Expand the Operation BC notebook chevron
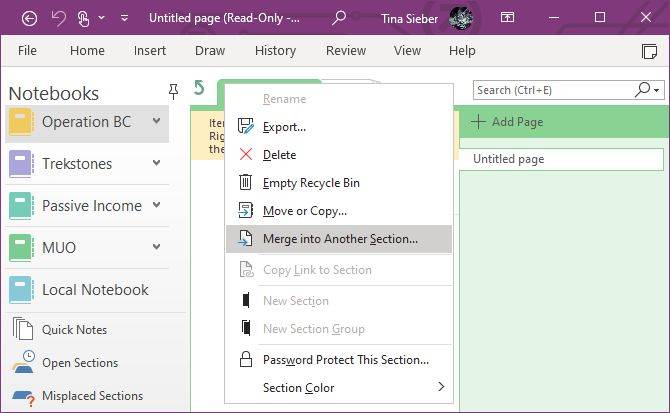 [x=157, y=121]
